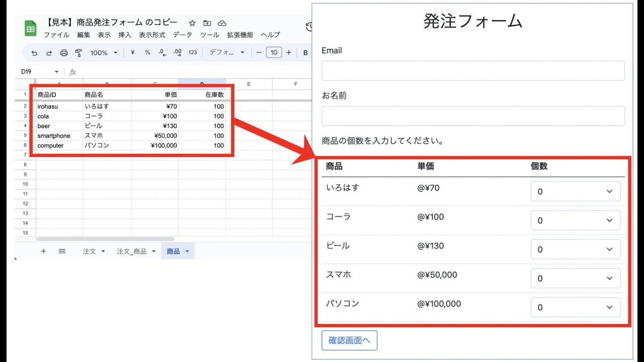Open the 商品 sheet tab menu arrow
The width and height of the screenshot is (644, 362).
[x=187, y=251]
